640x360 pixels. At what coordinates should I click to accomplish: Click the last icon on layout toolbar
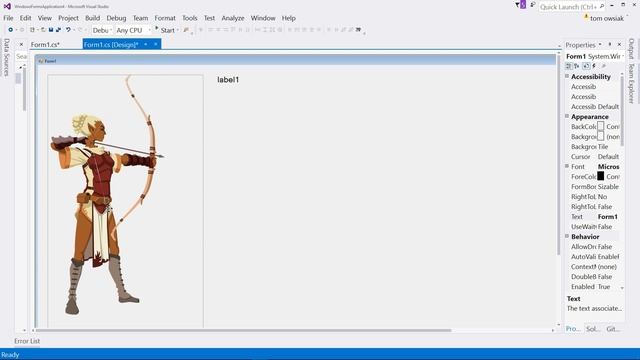(358, 29)
